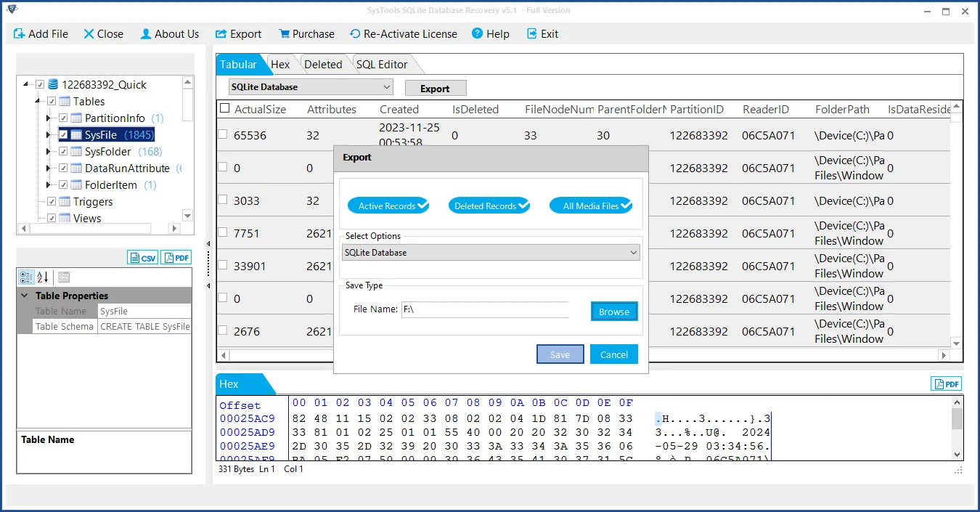Screen dimensions: 980x512
Task: Sort properties alphabetically with A-Z icon
Action: [43, 277]
